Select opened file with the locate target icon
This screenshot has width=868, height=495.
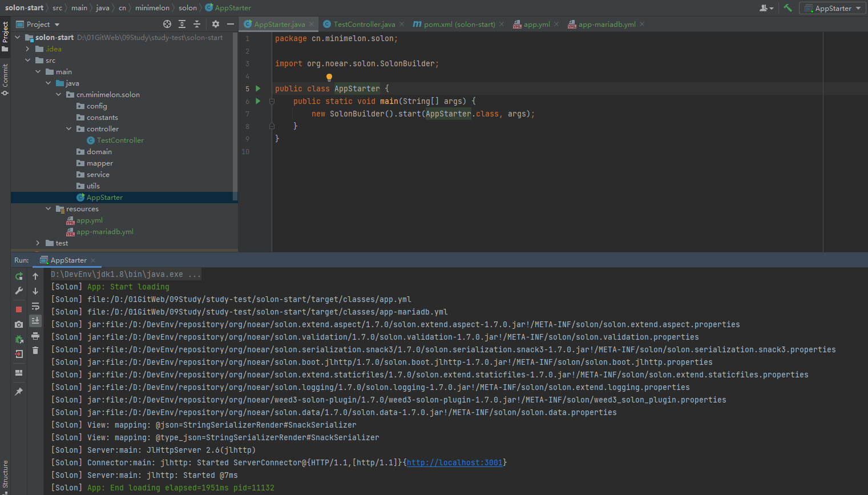coord(167,24)
